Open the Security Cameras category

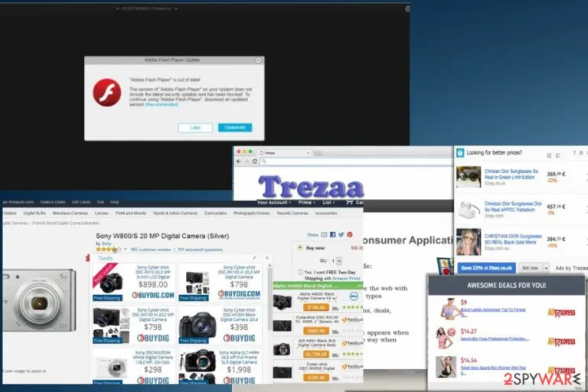click(x=292, y=213)
